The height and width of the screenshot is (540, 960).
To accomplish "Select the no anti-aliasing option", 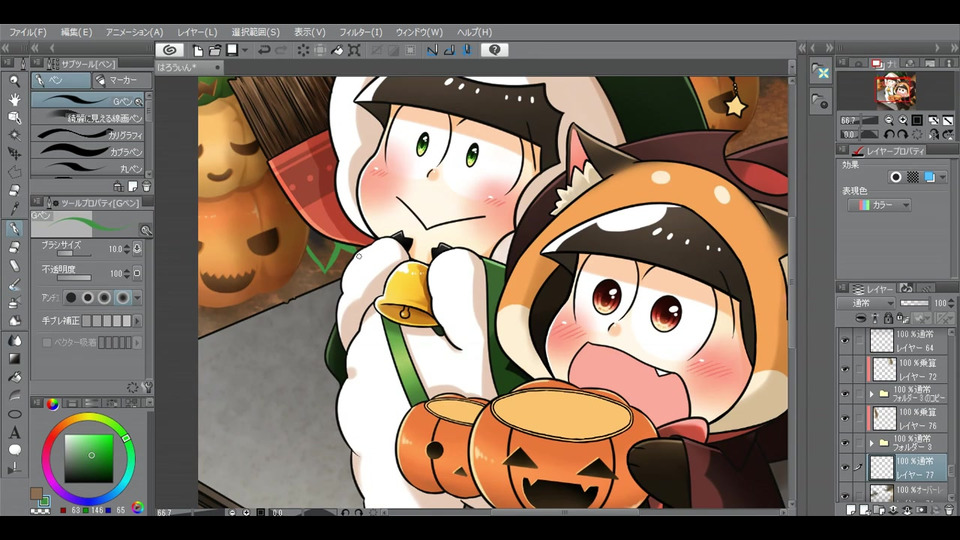I will tap(71, 298).
